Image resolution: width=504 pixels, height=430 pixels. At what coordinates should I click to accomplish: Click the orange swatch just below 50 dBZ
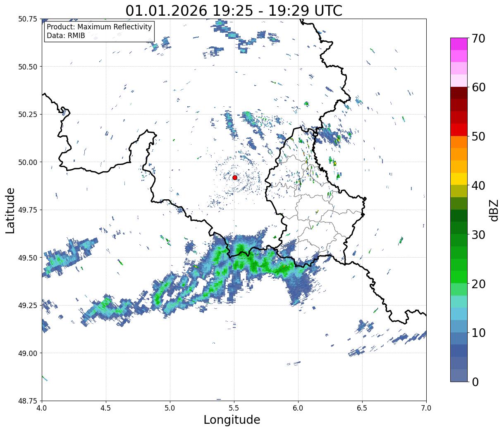459,142
